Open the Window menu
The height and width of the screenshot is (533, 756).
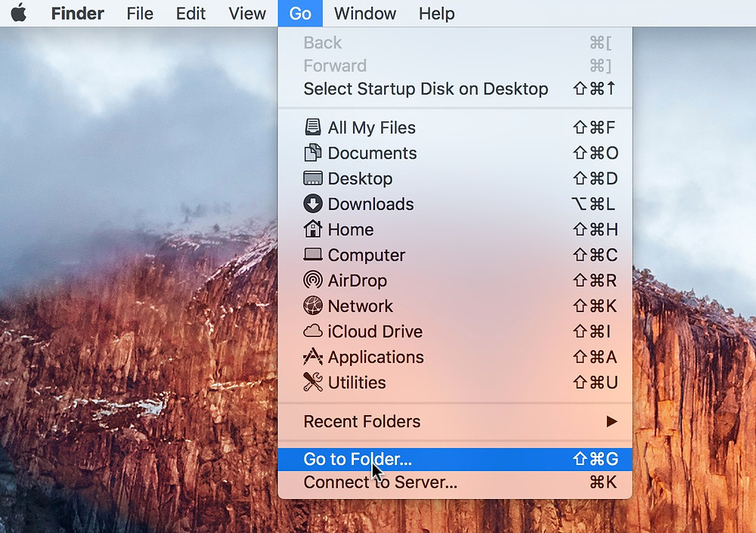pyautogui.click(x=365, y=14)
